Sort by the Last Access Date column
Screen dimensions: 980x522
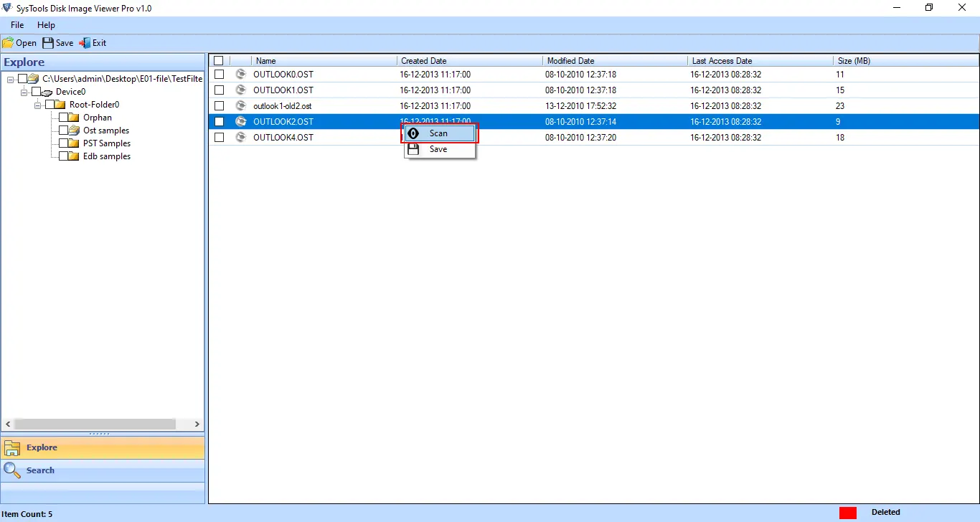(760, 61)
